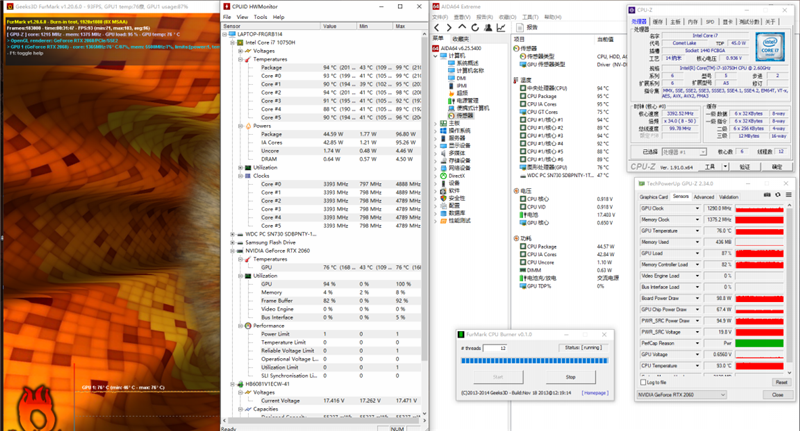Open 工具(T) menu in AIDA64
Screen dimensions: 800x431
tap(531, 17)
